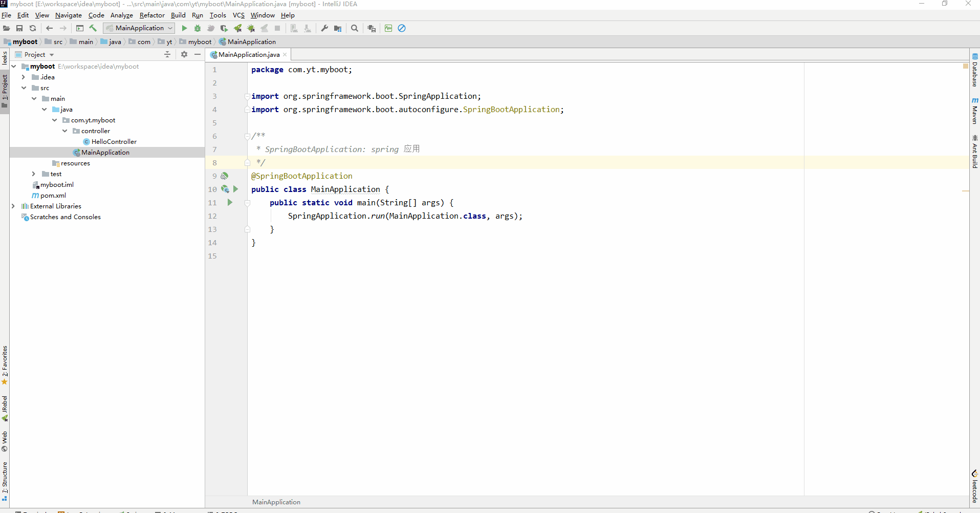Image resolution: width=980 pixels, height=513 pixels.
Task: Open Project panel gear settings
Action: [184, 54]
